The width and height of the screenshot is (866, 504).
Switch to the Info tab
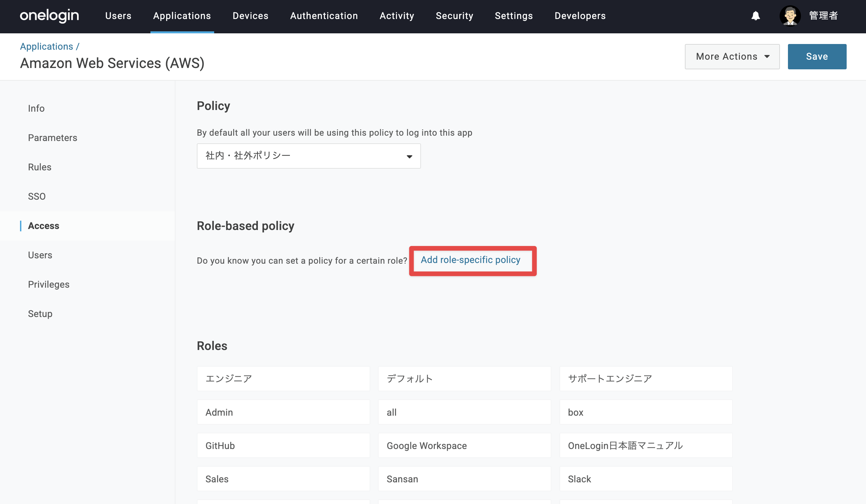[x=36, y=108]
